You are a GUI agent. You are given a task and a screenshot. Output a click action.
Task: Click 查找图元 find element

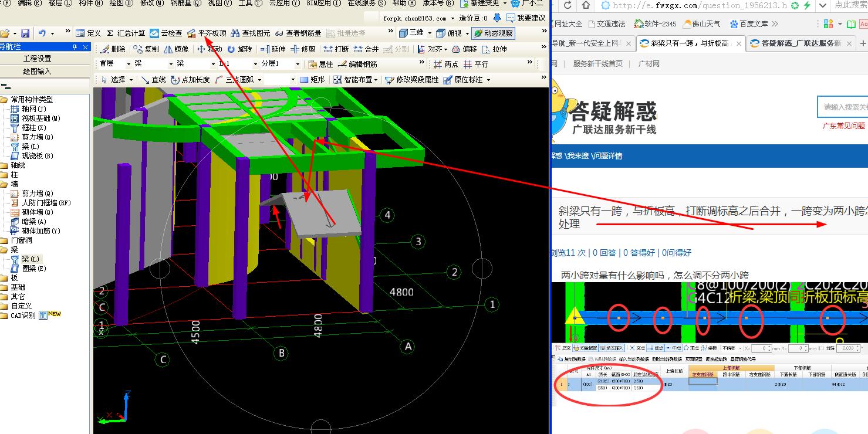[251, 33]
